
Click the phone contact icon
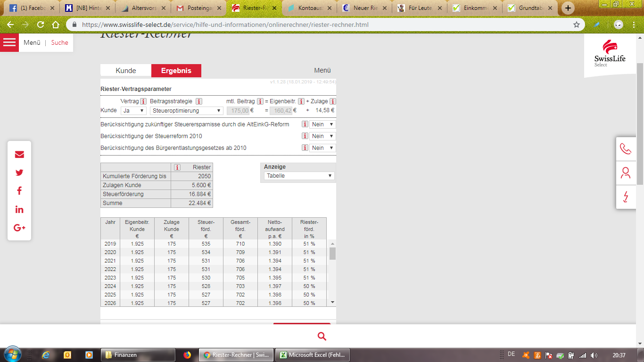tap(626, 149)
